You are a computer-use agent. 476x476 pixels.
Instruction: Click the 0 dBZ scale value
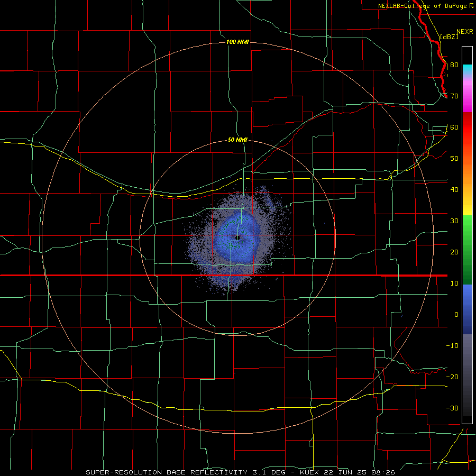click(456, 315)
